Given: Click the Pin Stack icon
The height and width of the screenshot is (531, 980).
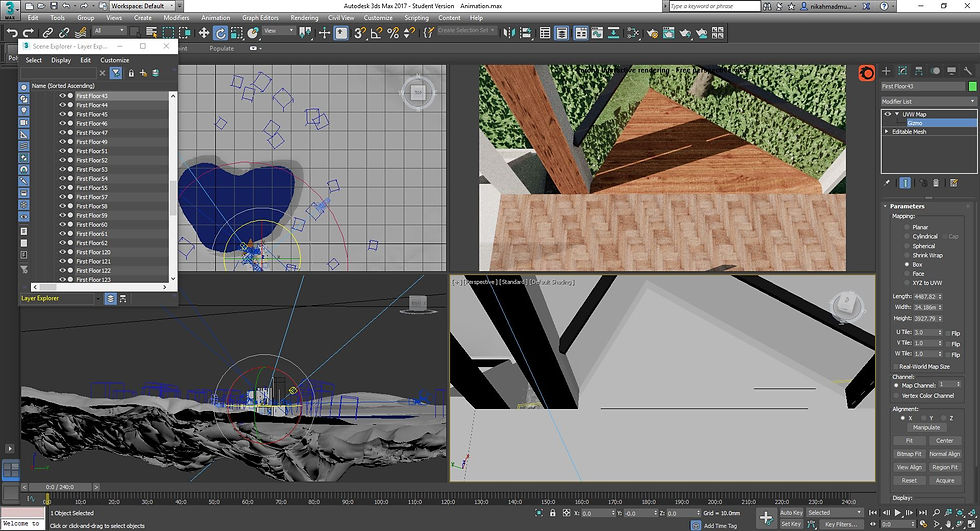Looking at the screenshot, I should click(x=888, y=183).
